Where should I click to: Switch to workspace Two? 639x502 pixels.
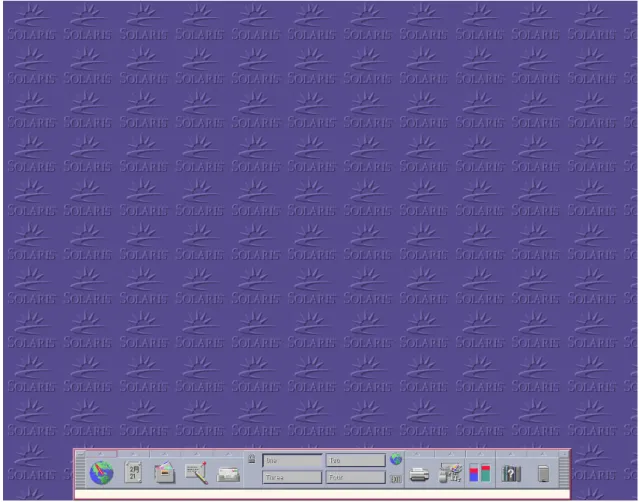coord(355,460)
